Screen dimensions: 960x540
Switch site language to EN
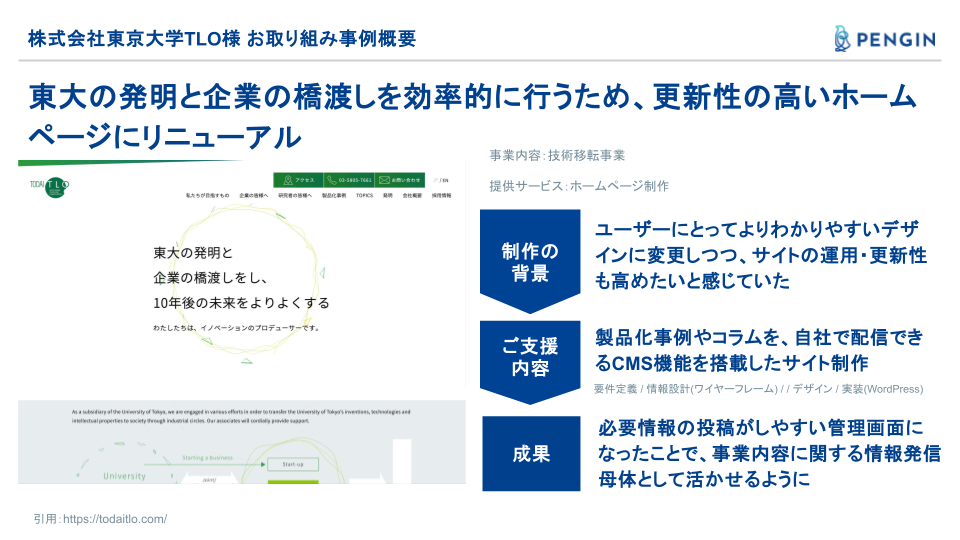coord(445,181)
